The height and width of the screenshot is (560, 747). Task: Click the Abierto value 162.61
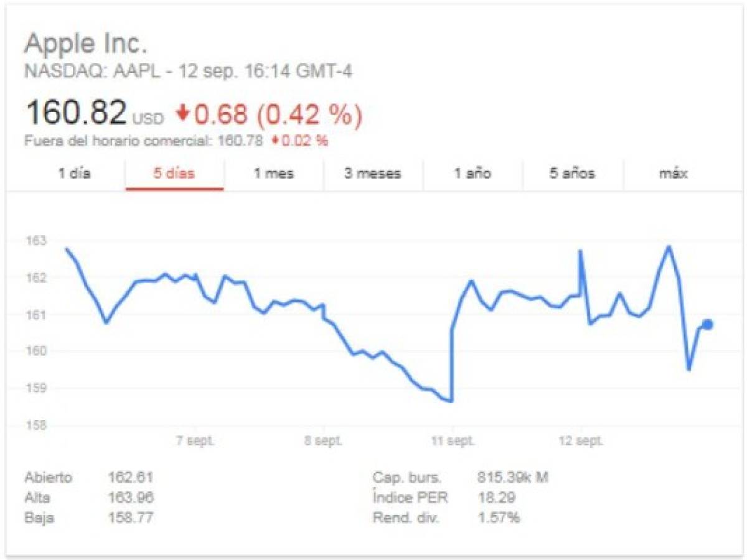click(131, 478)
